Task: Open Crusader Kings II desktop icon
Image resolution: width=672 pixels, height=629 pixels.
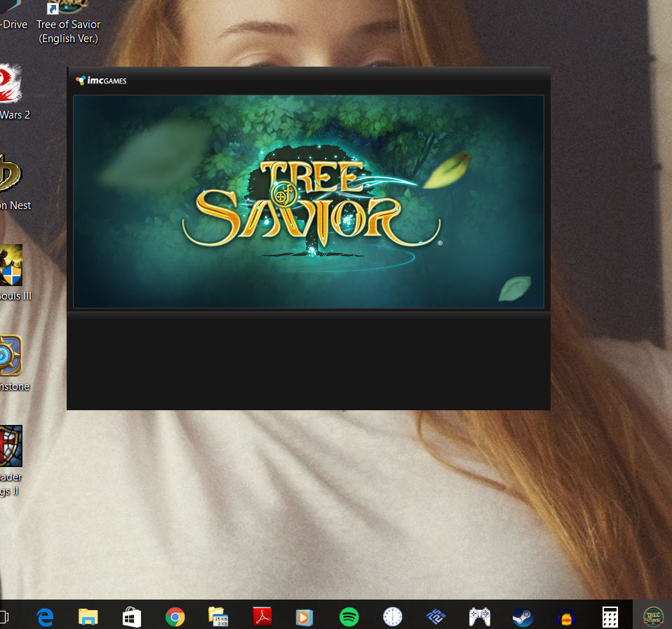Action: pos(11,447)
